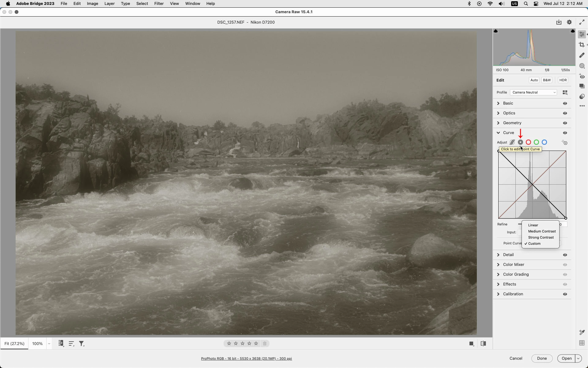Click the red channel curve circle

pos(528,142)
